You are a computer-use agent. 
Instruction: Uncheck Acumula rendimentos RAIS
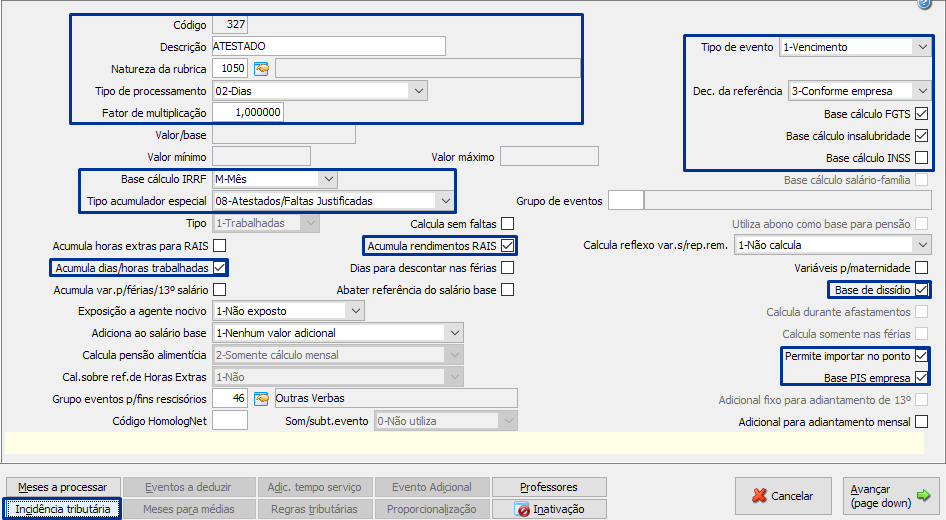tap(508, 246)
